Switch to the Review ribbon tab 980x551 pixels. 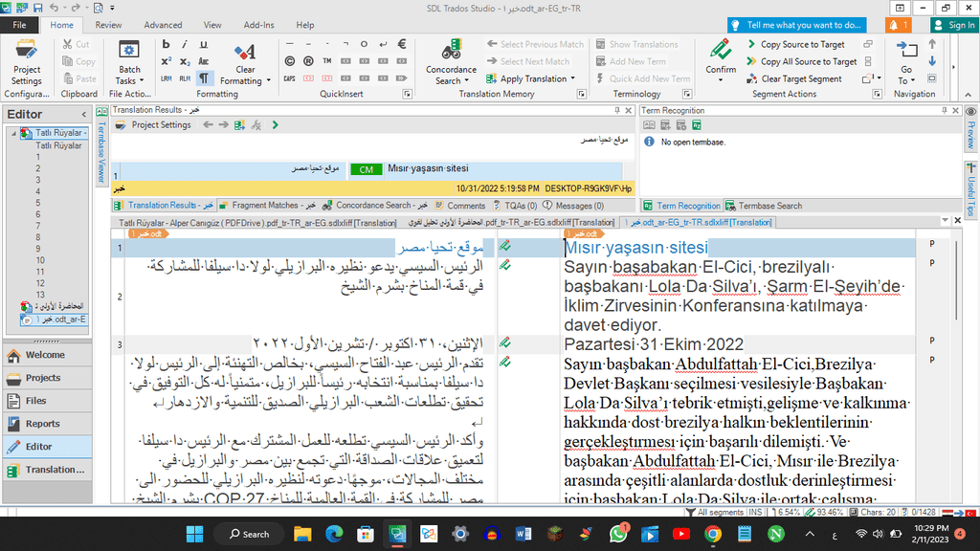[x=108, y=25]
